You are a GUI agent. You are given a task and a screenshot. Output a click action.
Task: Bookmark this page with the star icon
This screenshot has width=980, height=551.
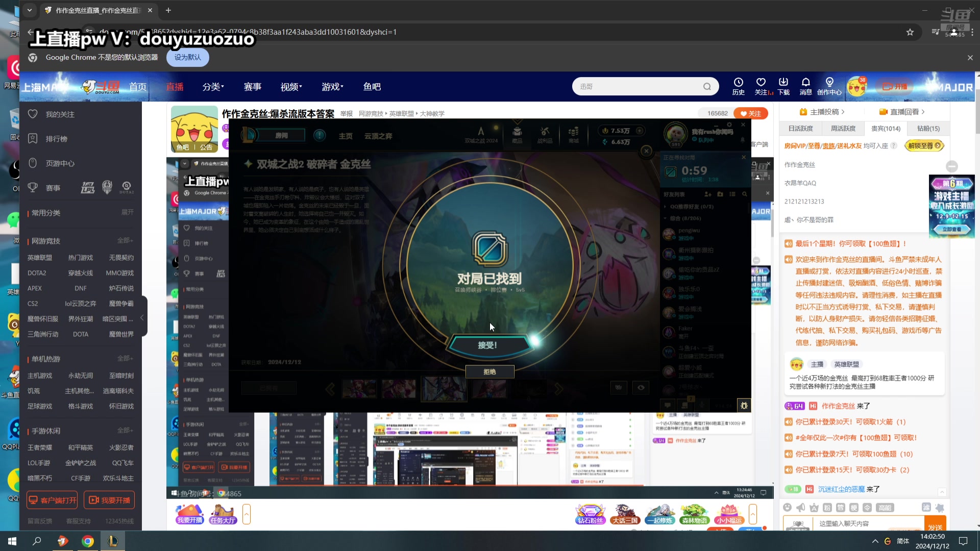pos(910,32)
